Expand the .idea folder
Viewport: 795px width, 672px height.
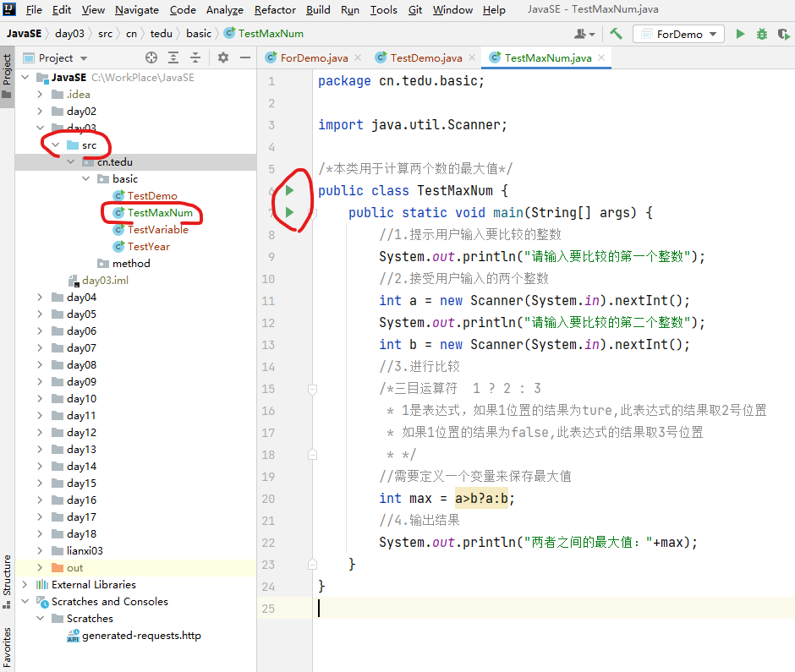tap(40, 95)
